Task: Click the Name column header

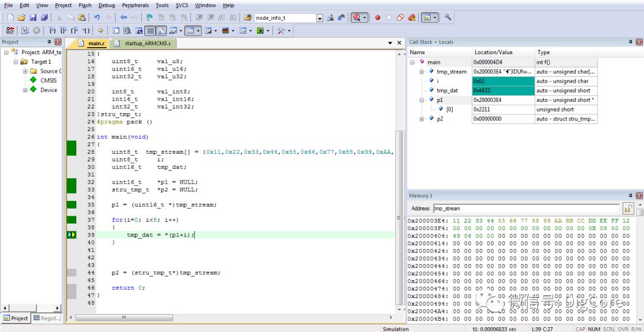Action: tap(440, 52)
